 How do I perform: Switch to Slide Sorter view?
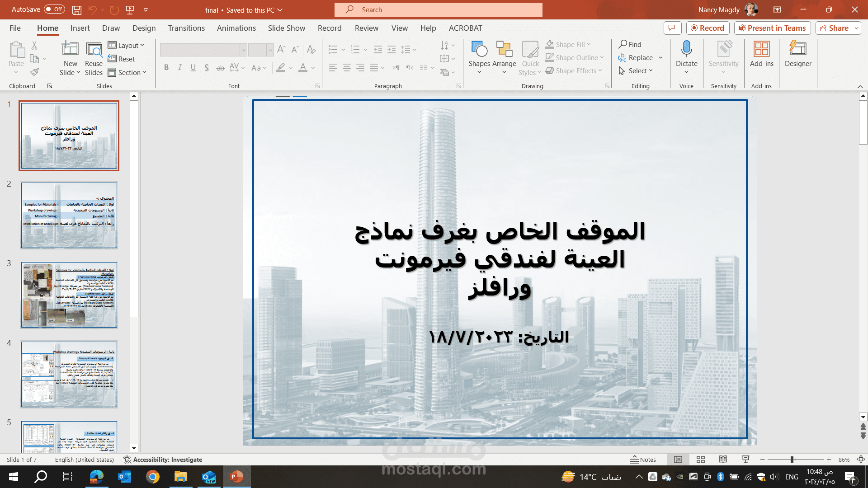(x=701, y=460)
